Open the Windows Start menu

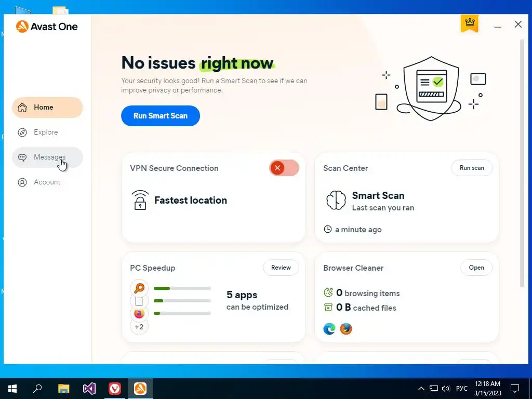point(12,389)
